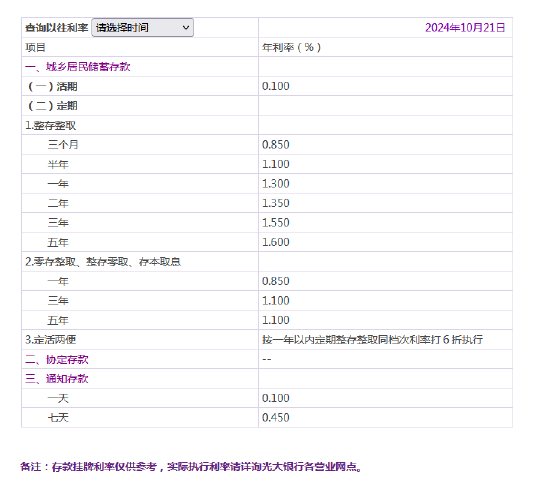Click the 1.整存整取 row label
Viewport: 550px width, 495px height.
pos(51,125)
